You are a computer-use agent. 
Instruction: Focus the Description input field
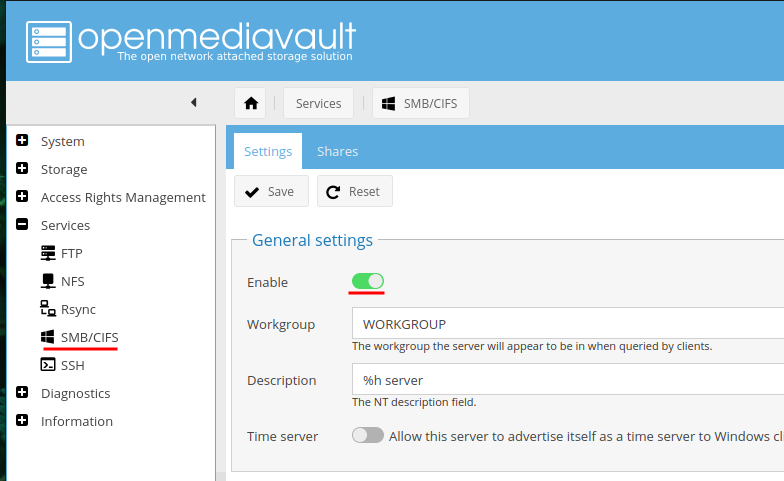(568, 380)
